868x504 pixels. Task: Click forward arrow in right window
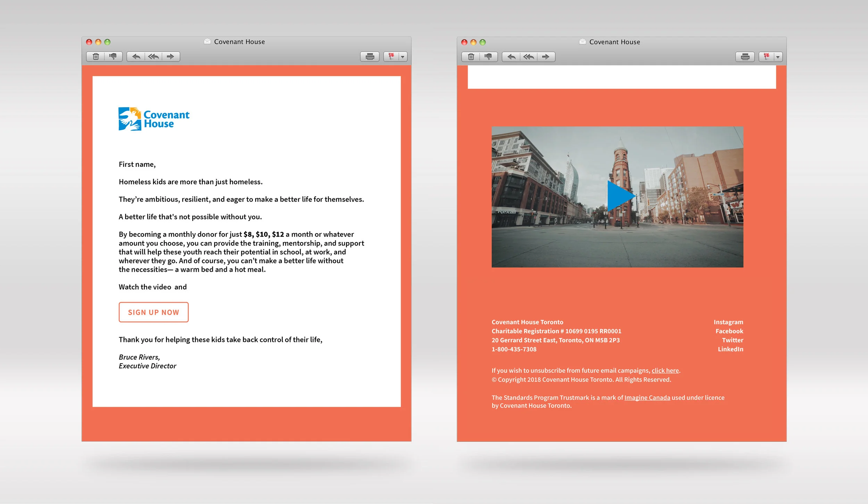(x=546, y=57)
